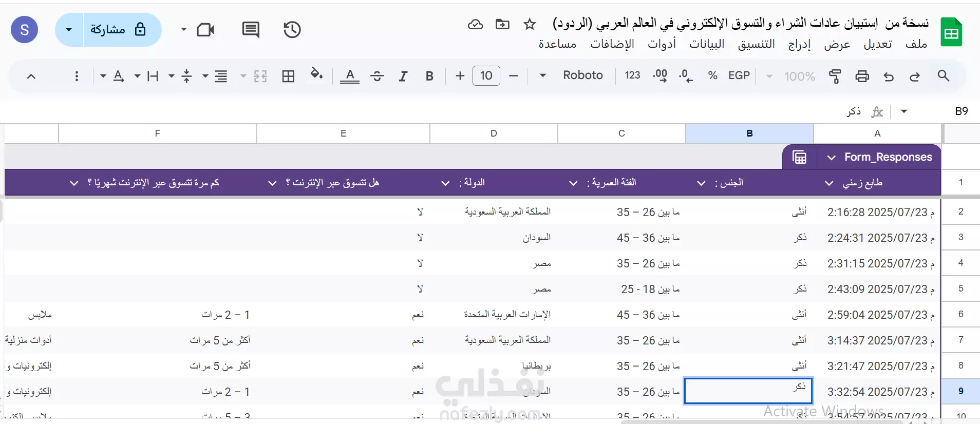The image size is (980, 424).
Task: Apply strikethrough formatting
Action: point(377,76)
